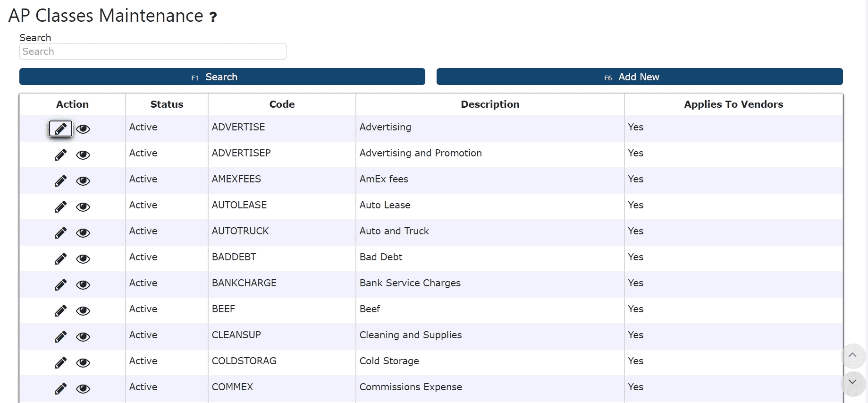View the COLDSTORAG class
868x403 pixels.
83,363
